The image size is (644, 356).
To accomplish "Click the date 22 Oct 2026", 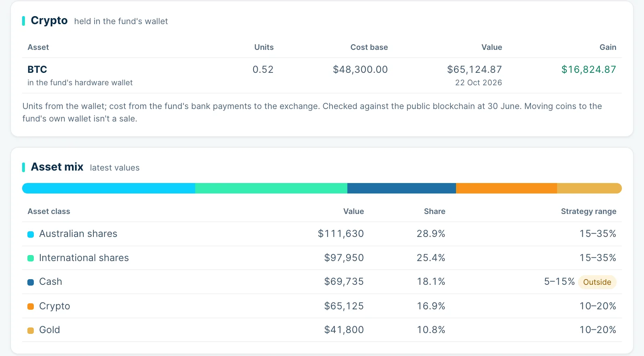I will [x=479, y=82].
